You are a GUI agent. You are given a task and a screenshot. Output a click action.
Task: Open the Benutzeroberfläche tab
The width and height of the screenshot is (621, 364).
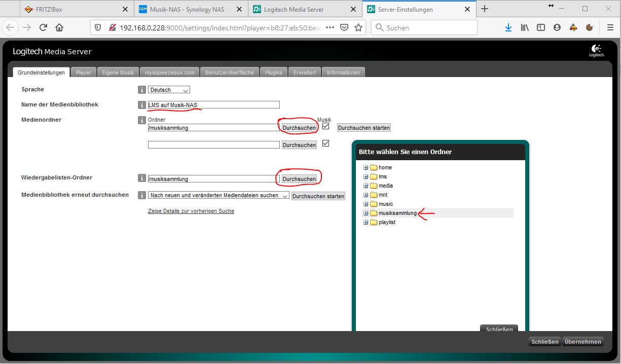pos(230,72)
